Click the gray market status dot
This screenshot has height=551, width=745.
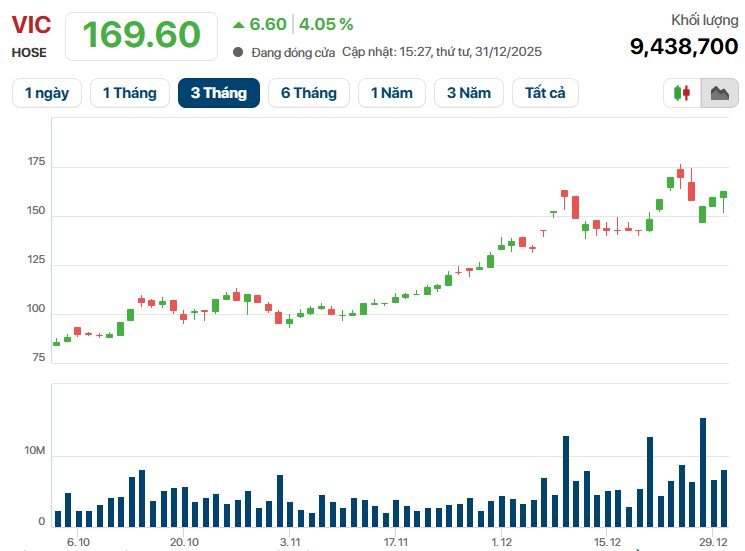click(x=238, y=52)
